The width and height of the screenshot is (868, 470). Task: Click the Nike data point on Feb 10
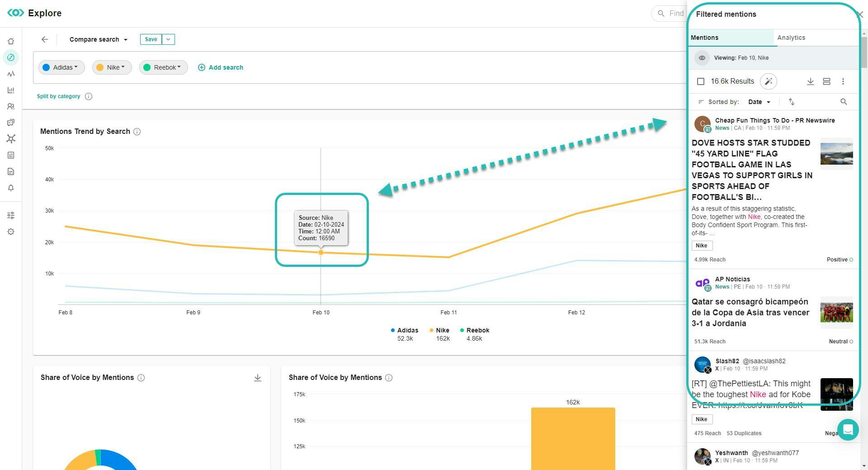tap(321, 252)
